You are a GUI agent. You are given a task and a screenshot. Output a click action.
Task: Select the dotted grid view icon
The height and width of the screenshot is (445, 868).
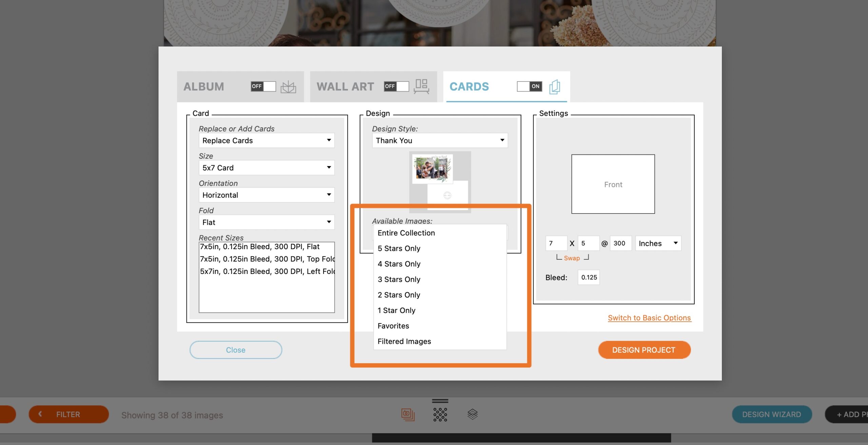tap(440, 414)
